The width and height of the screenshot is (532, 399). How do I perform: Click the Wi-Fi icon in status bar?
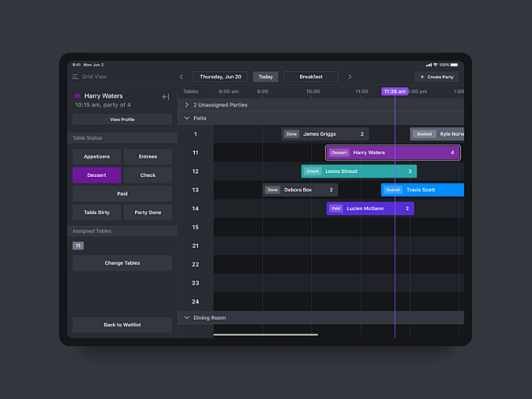point(435,65)
